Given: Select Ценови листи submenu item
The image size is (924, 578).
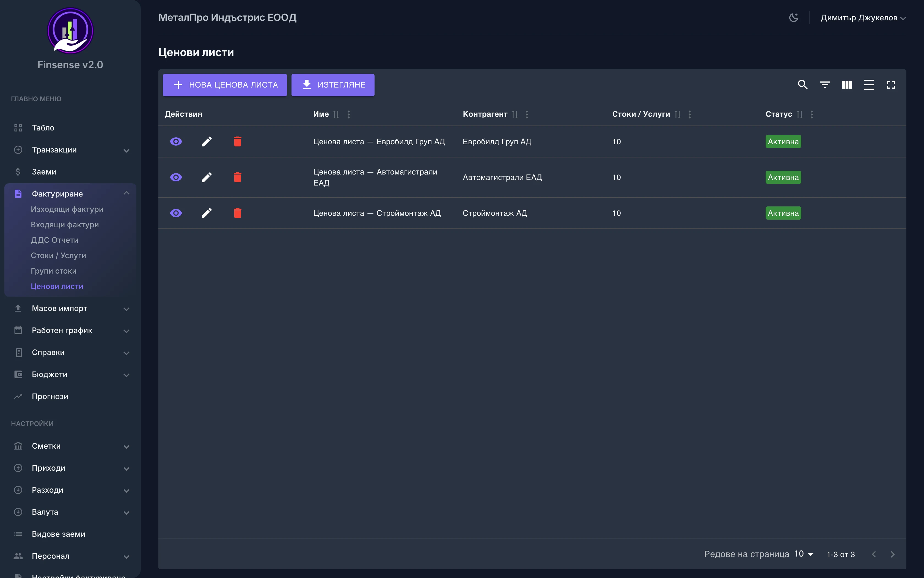Looking at the screenshot, I should pos(57,286).
